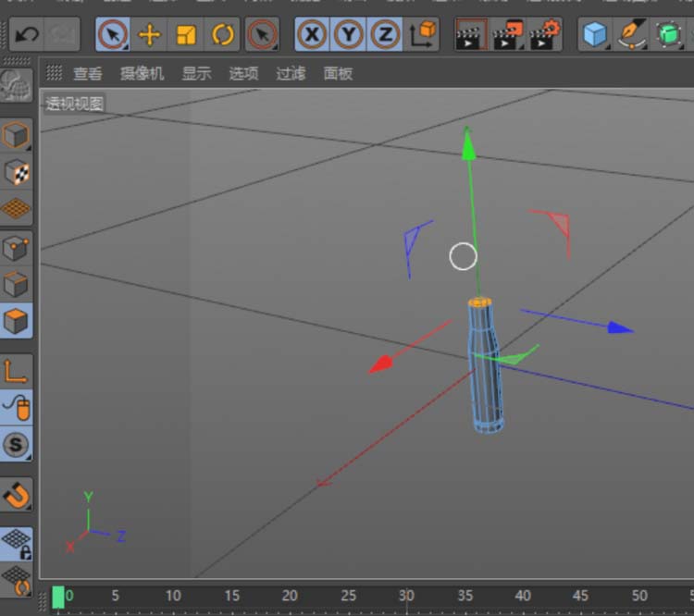Click the Render View clapperboard icon
Screen dimensions: 694x616
pyautogui.click(x=471, y=35)
